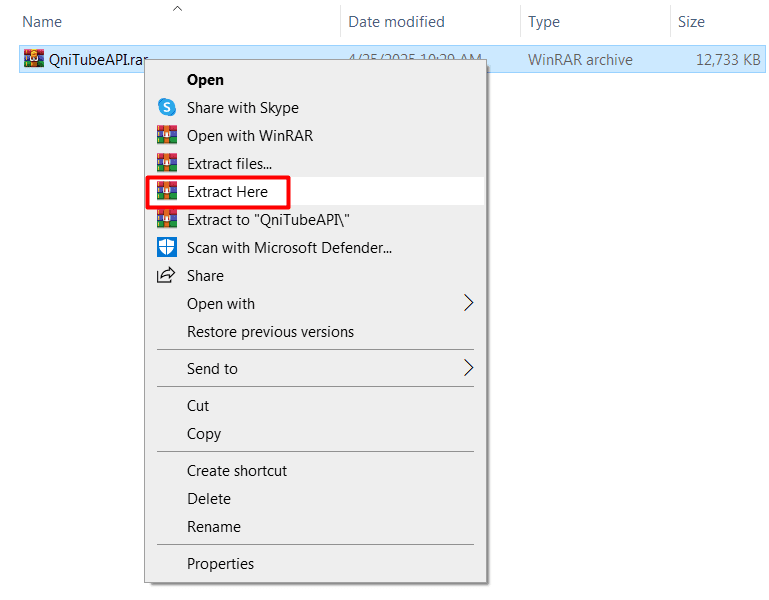Select Copy from the context menu
This screenshot has width=769, height=600.
coord(314,433)
